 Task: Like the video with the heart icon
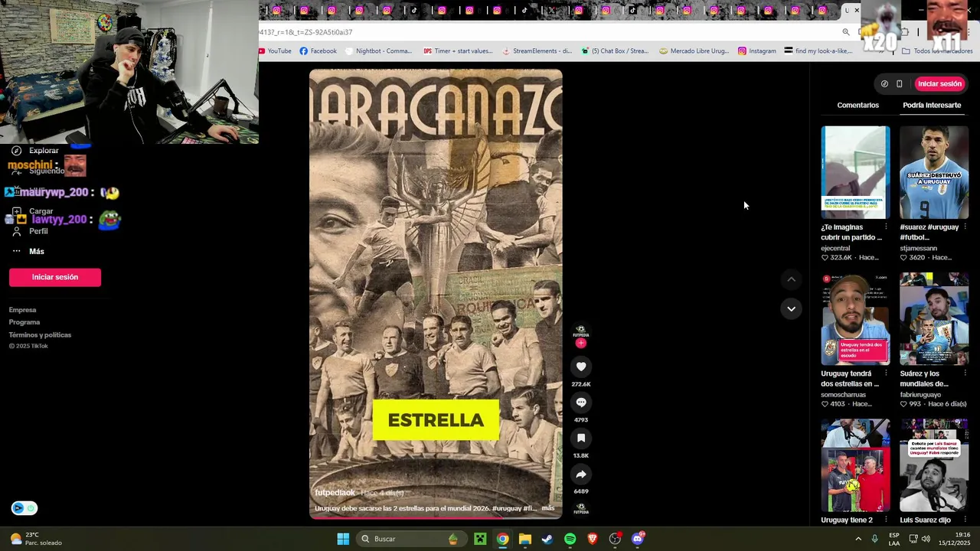coord(581,367)
